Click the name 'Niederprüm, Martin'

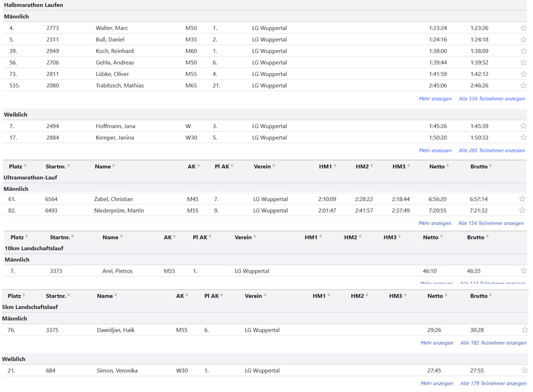119,210
